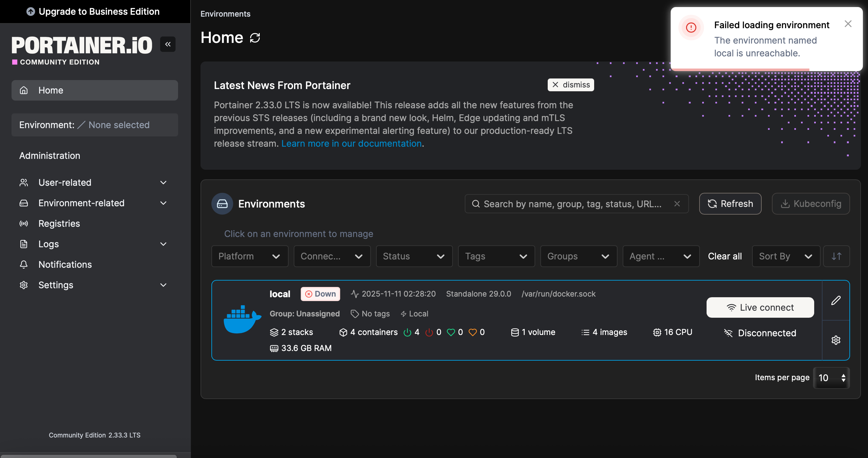Open Notifications in the sidebar
868x458 pixels.
tap(65, 264)
